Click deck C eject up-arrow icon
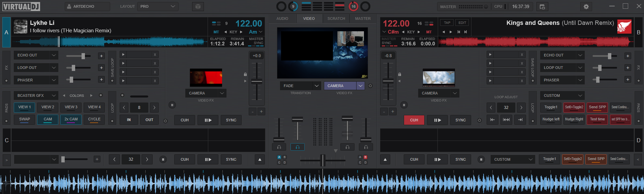644x194 pixels. coord(259,159)
